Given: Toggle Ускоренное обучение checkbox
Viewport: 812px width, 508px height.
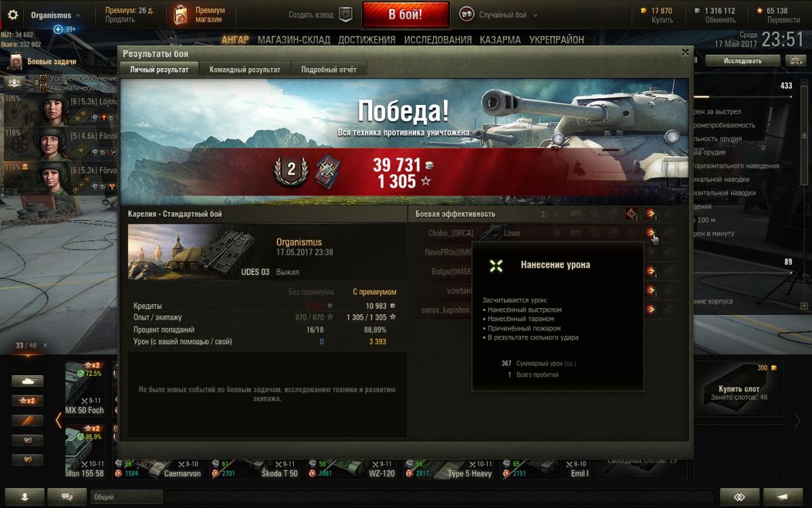Looking at the screenshot, I should coord(43,79).
